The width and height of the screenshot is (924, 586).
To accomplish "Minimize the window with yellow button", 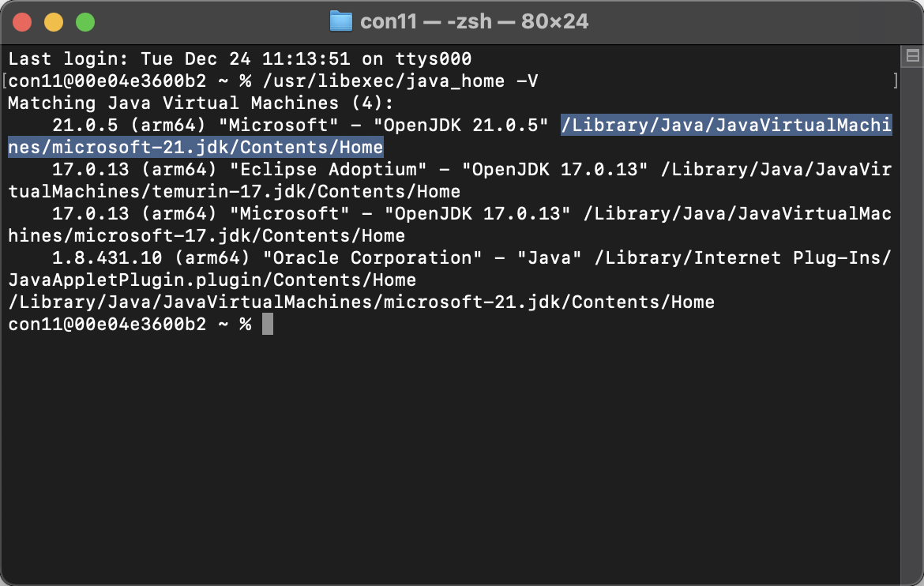I will (54, 22).
